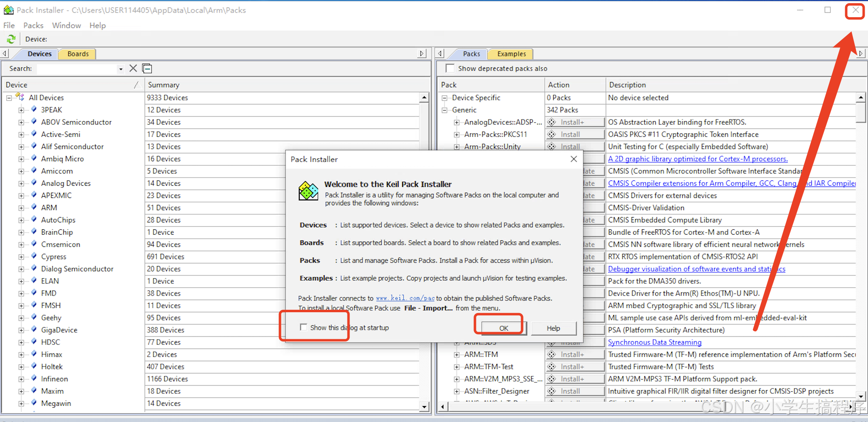Click the collapse-all icon beside search
The width and height of the screenshot is (868, 422).
pyautogui.click(x=147, y=69)
